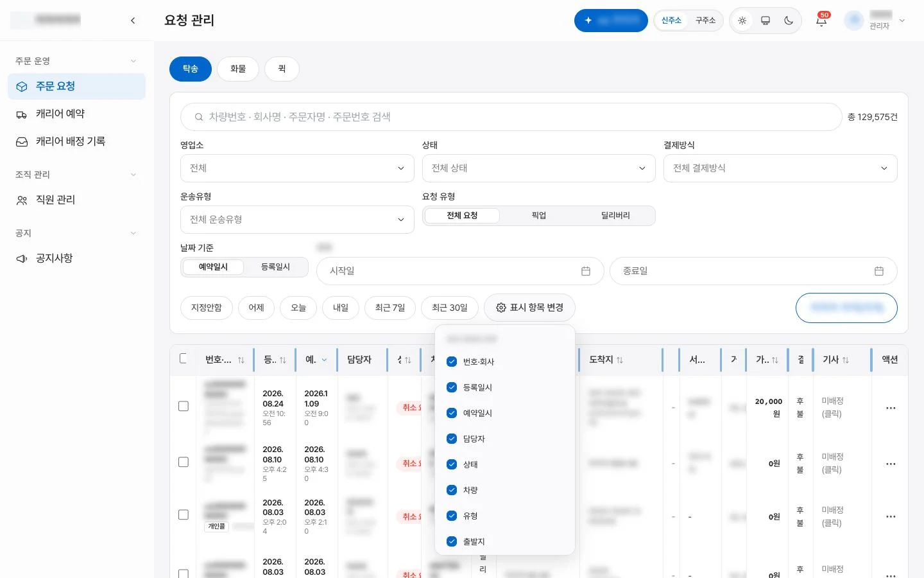This screenshot has height=578, width=924.
Task: Open 캐리어 예약 in sidebar
Action: [x=76, y=114]
